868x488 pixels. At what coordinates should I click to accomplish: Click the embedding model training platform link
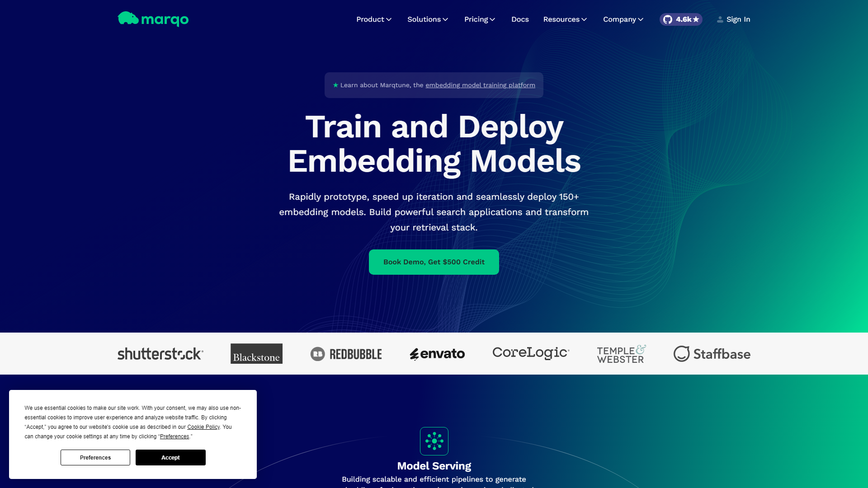pos(480,84)
